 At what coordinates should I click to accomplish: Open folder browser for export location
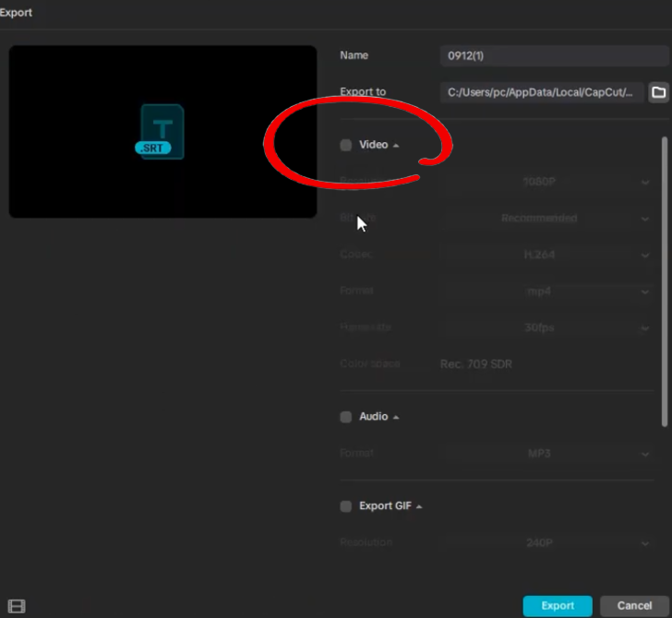pyautogui.click(x=659, y=92)
